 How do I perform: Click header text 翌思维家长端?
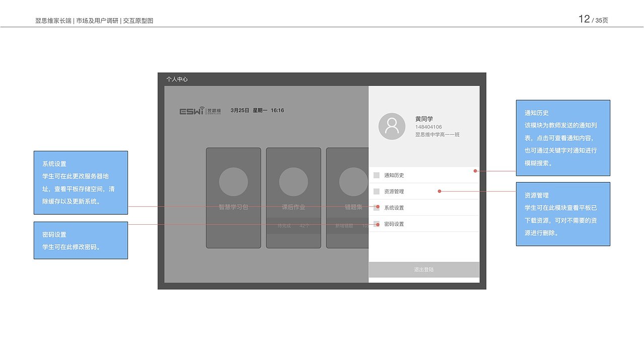[53, 21]
